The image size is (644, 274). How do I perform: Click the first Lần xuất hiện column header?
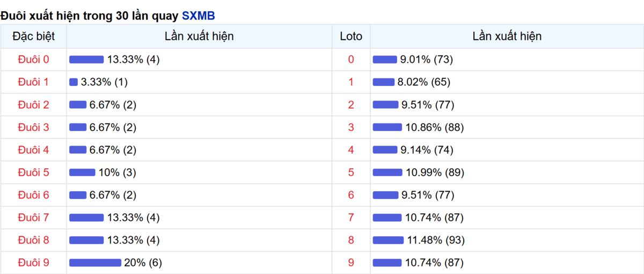[199, 37]
